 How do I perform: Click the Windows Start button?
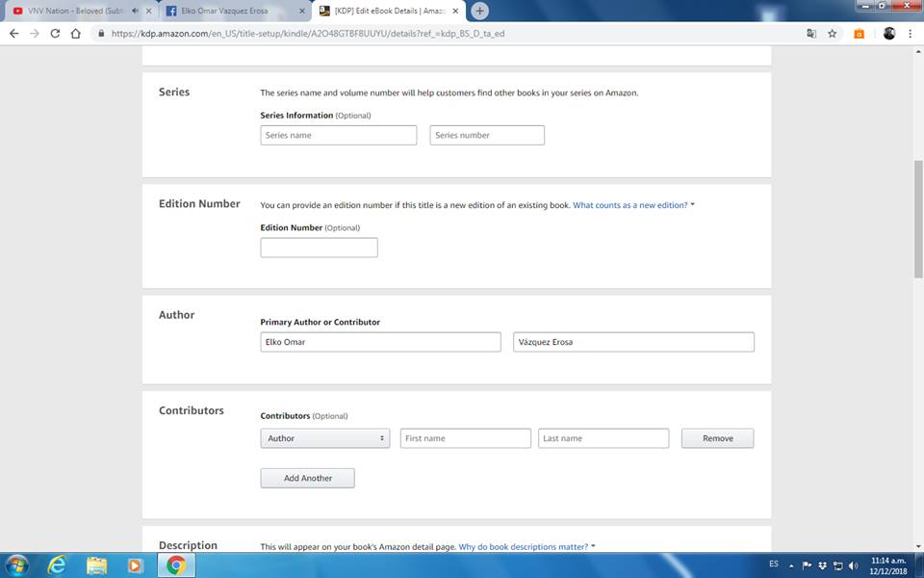(17, 565)
